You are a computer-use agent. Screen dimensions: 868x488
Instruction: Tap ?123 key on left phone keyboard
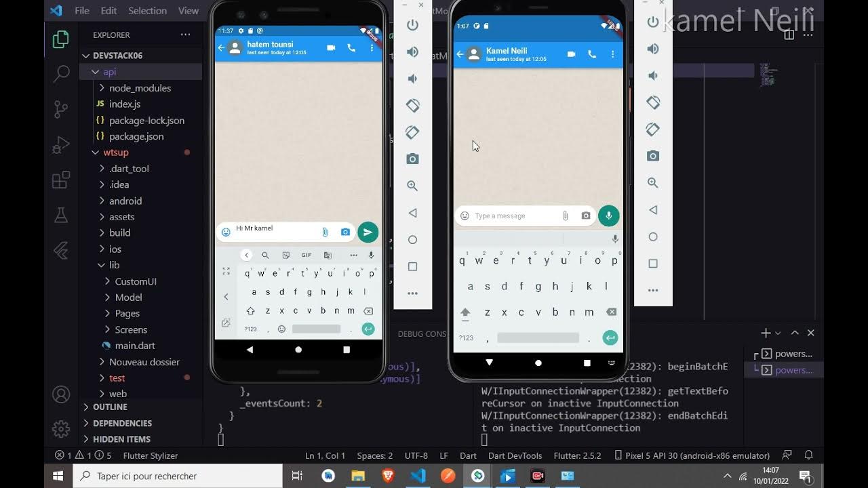[x=250, y=329]
